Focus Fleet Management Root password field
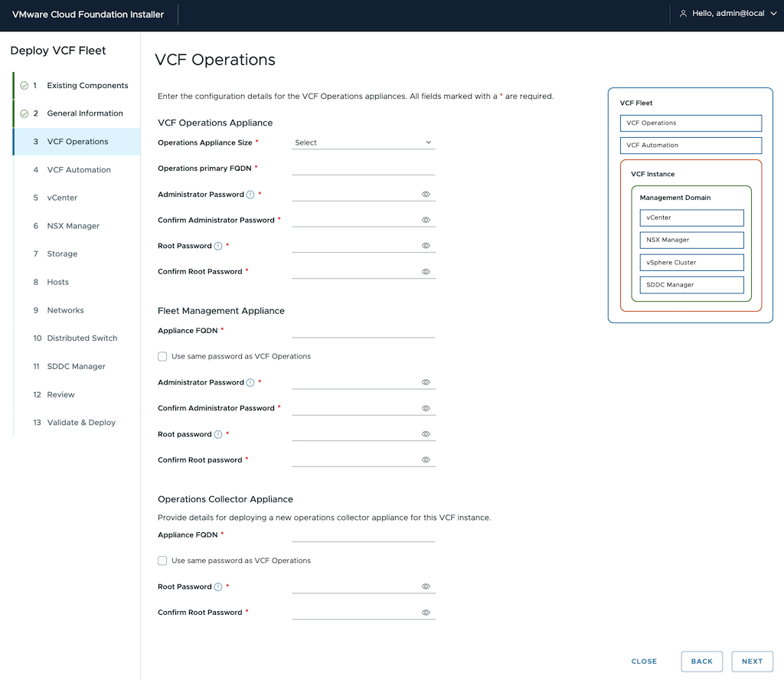Screen dimensions: 784x680 [x=357, y=434]
